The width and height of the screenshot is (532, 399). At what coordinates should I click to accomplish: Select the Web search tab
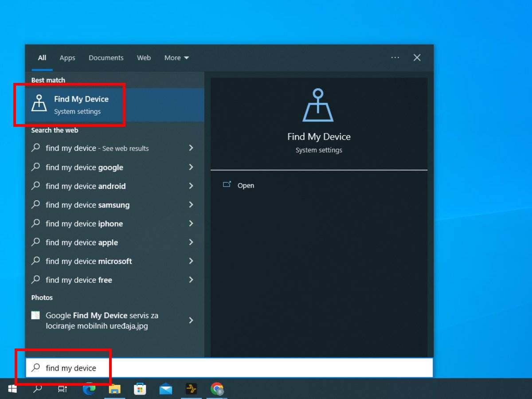click(144, 58)
